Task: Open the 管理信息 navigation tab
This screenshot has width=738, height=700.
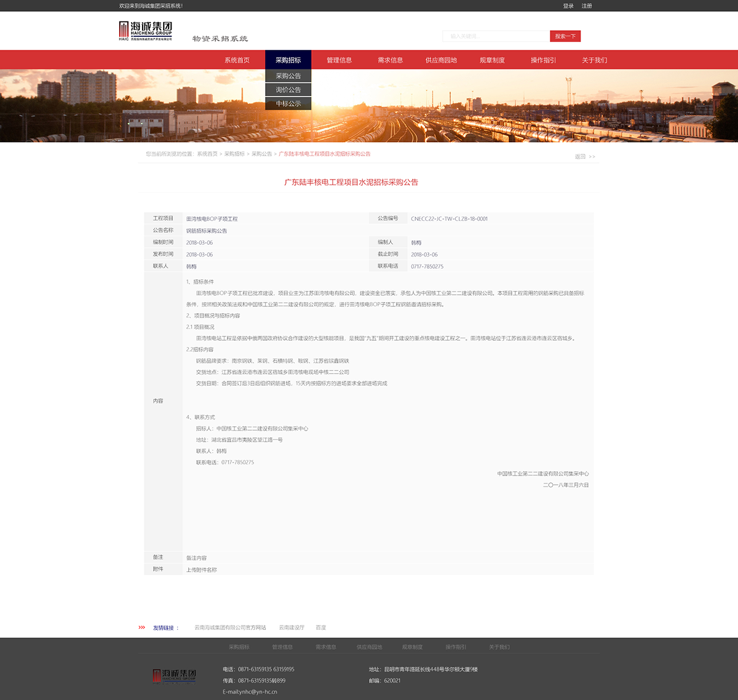Action: click(339, 60)
